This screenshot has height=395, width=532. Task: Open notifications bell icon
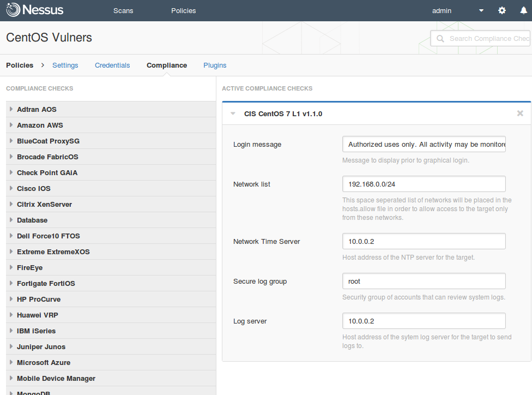(x=523, y=10)
